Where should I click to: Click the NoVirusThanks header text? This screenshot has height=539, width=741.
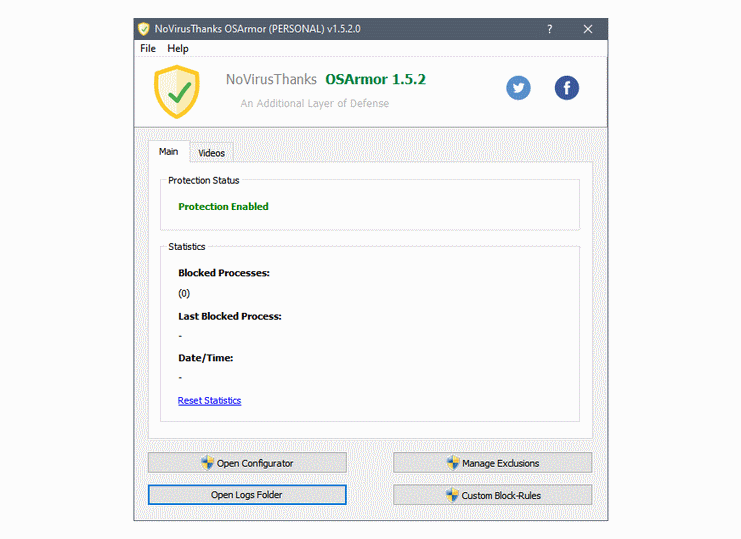271,79
